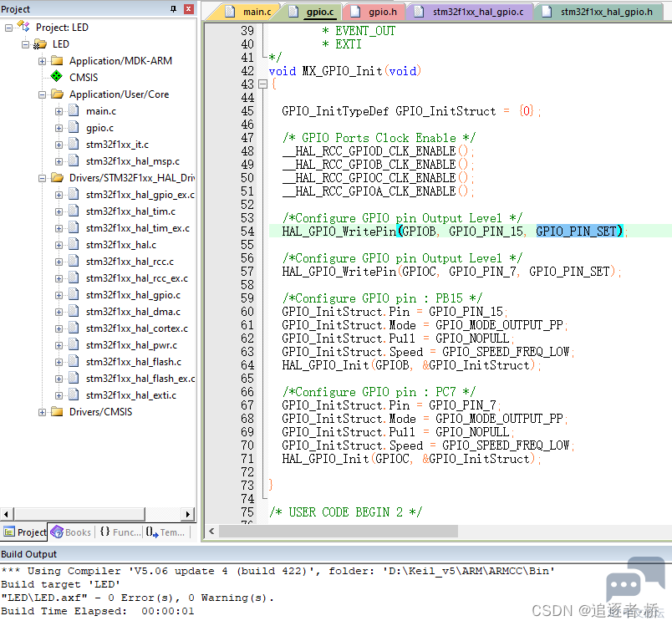This screenshot has width=672, height=626.
Task: Click the project tree horizontal scrollbar thumb
Action: 79,514
